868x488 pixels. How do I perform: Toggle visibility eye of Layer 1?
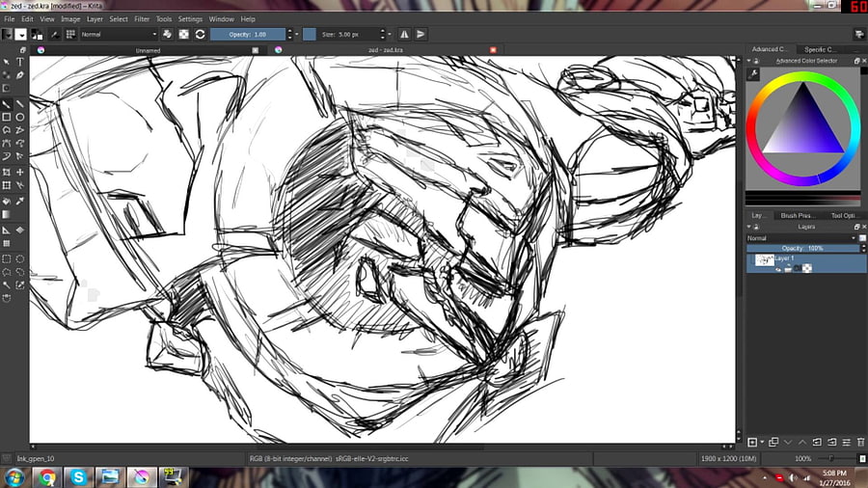click(x=778, y=268)
